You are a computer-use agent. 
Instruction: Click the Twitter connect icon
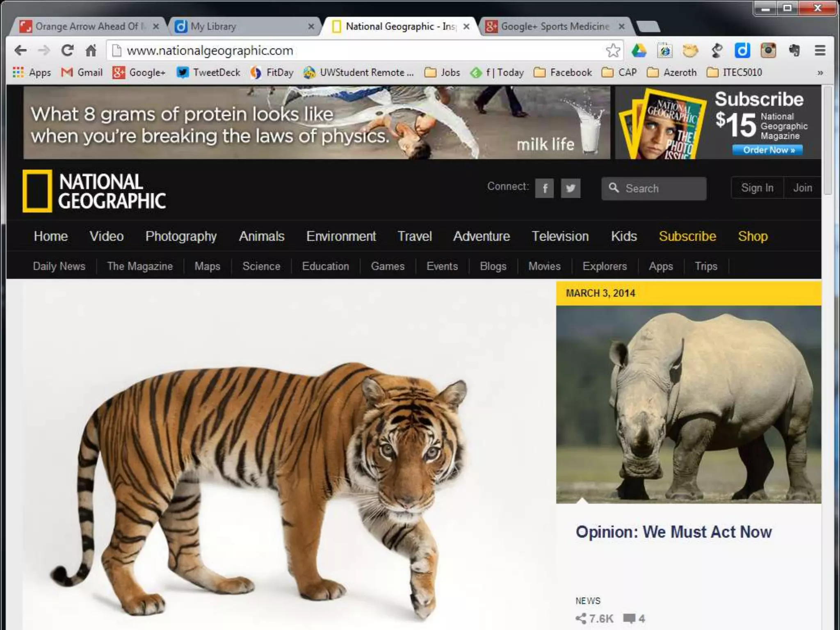click(571, 188)
